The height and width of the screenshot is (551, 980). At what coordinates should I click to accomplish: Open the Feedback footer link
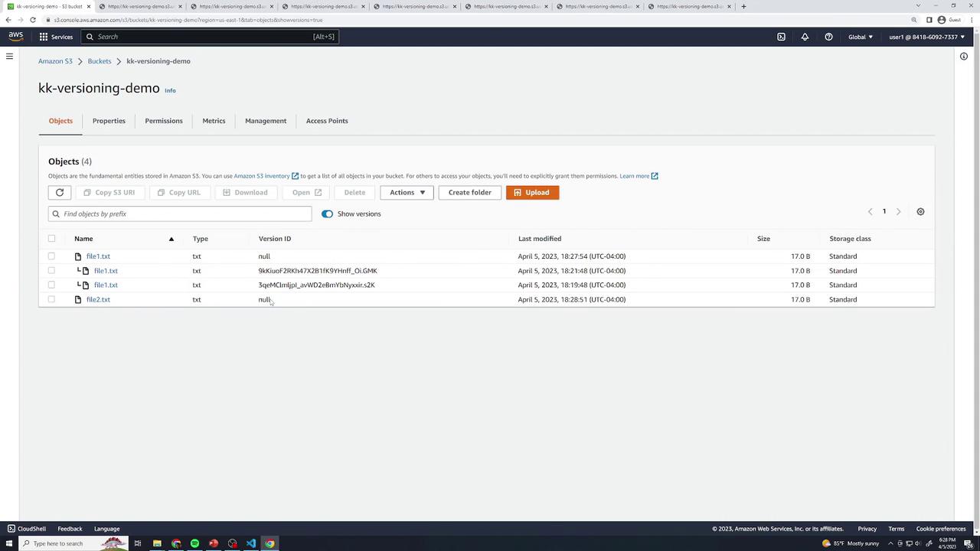point(70,529)
